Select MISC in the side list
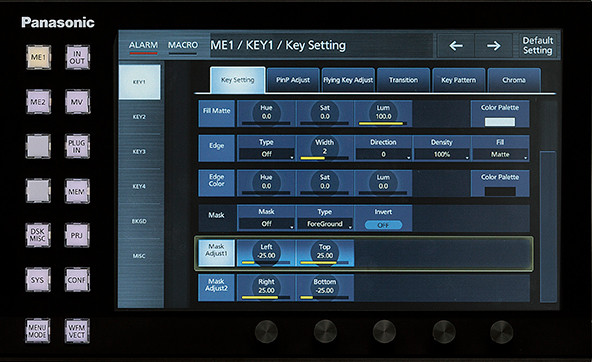This screenshot has height=362, width=592. [x=139, y=256]
